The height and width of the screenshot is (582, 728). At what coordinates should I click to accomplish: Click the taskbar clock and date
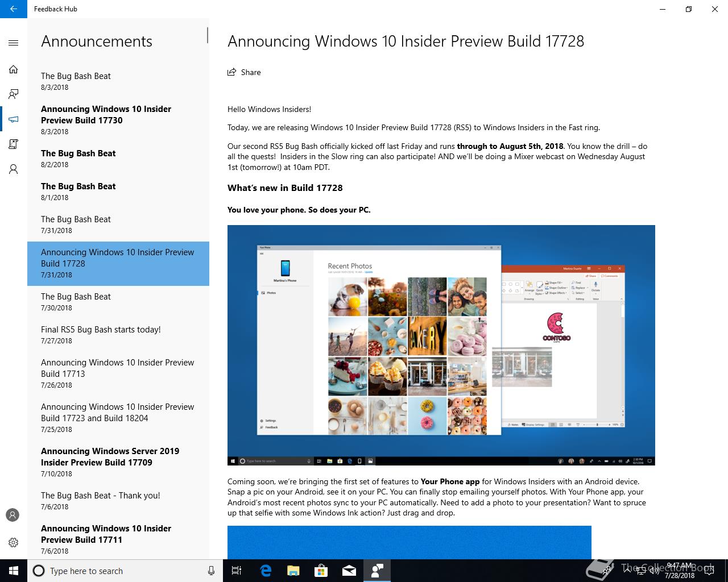[679, 571]
